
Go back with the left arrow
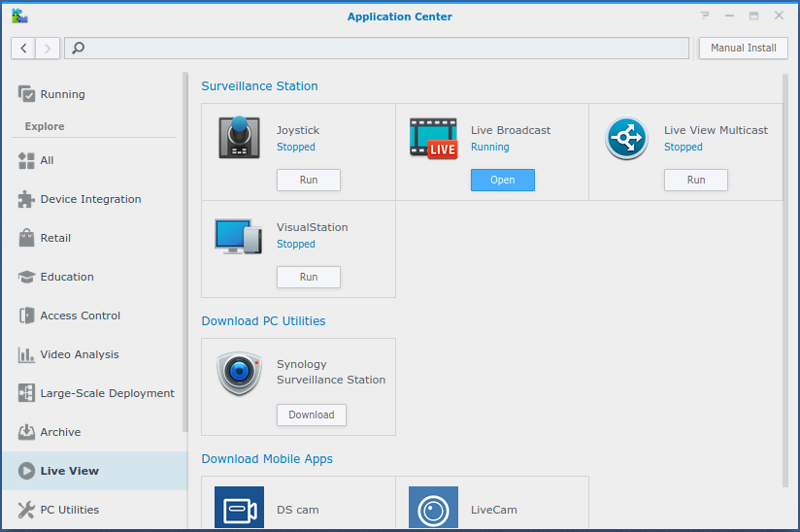click(x=23, y=48)
